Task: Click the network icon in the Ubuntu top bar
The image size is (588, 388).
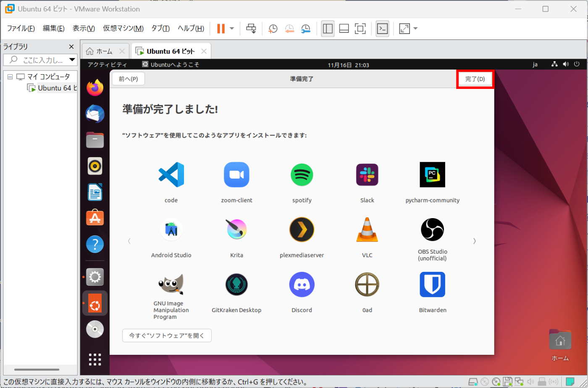Action: point(554,64)
